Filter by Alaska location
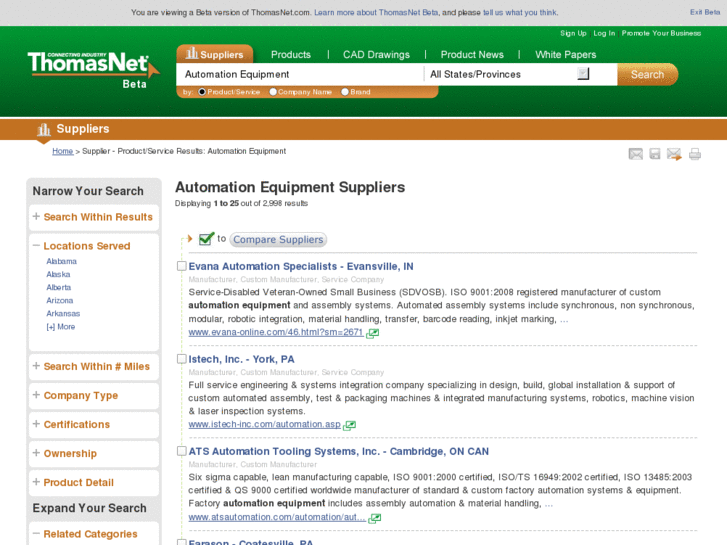Viewport: 727px width, 545px height. point(58,274)
